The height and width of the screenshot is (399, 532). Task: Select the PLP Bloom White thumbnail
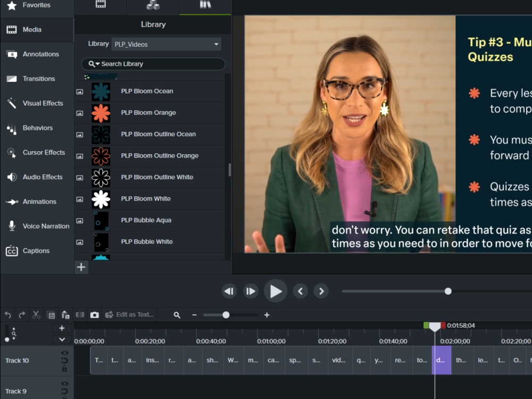101,199
